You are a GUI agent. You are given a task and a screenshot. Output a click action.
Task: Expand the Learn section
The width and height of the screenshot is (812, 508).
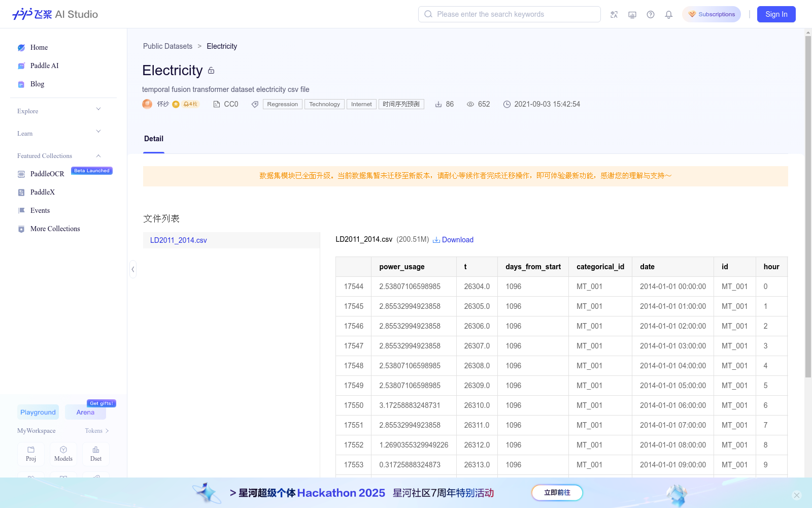tap(59, 133)
